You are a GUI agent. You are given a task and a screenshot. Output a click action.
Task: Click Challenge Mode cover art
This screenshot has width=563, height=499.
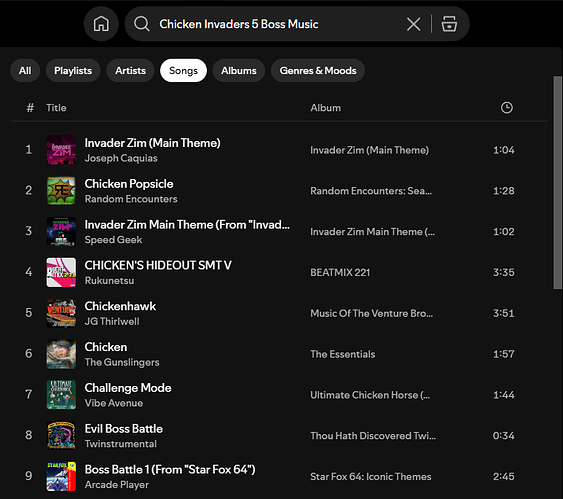coord(61,395)
